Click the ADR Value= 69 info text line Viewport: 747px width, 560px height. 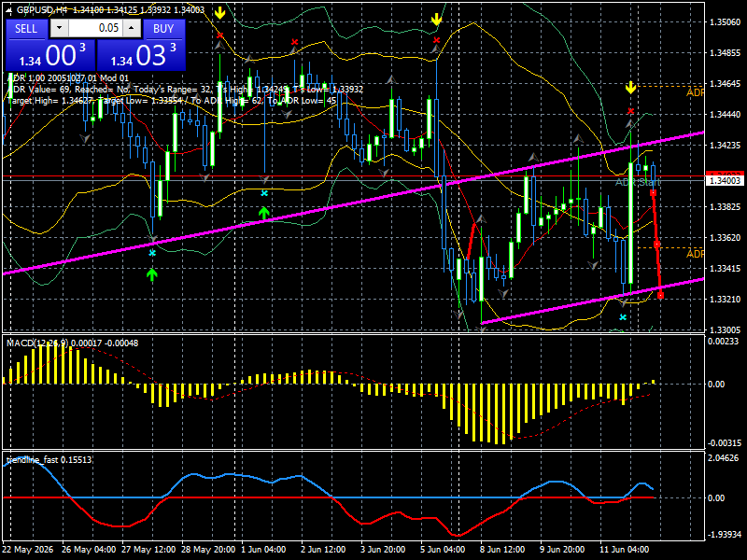click(185, 89)
